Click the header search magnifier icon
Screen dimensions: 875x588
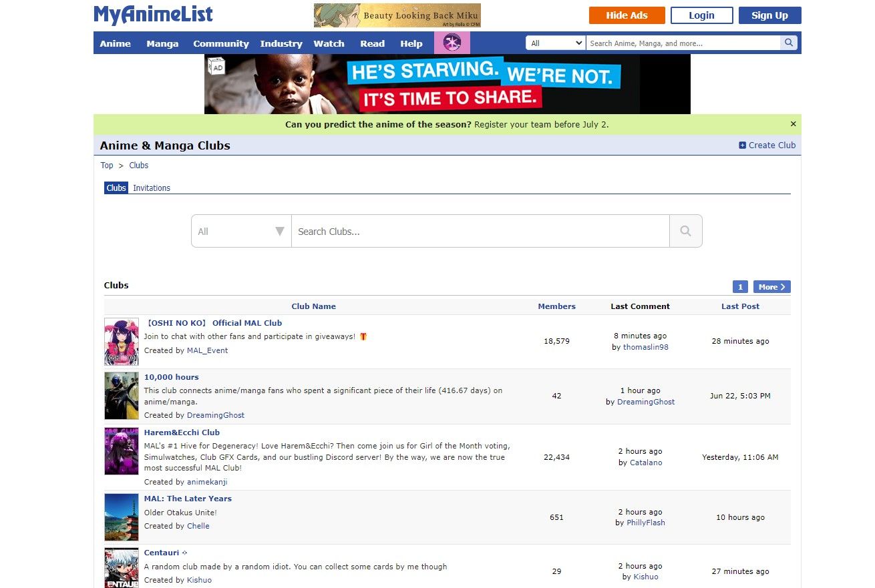[x=790, y=43]
